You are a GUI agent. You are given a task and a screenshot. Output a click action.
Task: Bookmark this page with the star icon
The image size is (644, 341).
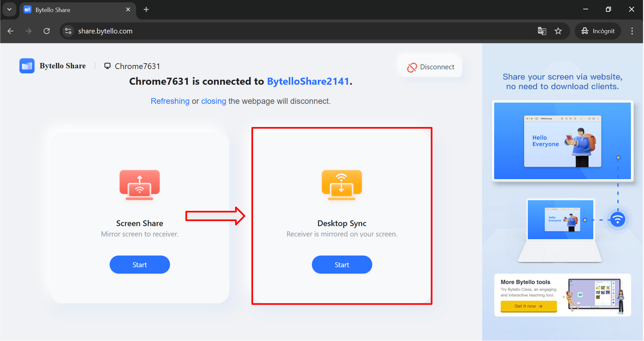558,31
